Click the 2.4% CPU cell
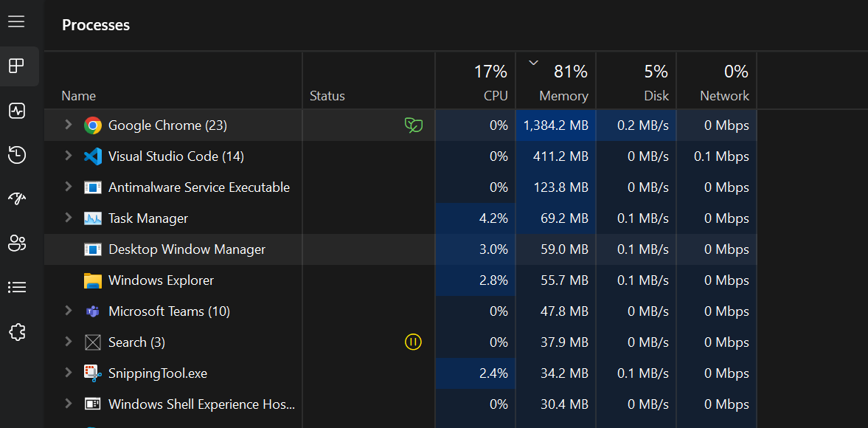This screenshot has width=868, height=428. pos(476,373)
